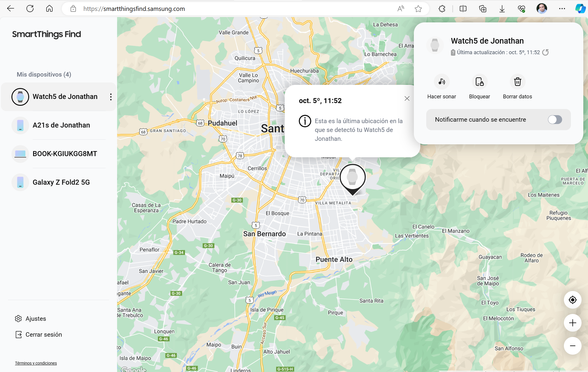588x372 pixels.
Task: Open browser Settings and more menu
Action: [562, 9]
